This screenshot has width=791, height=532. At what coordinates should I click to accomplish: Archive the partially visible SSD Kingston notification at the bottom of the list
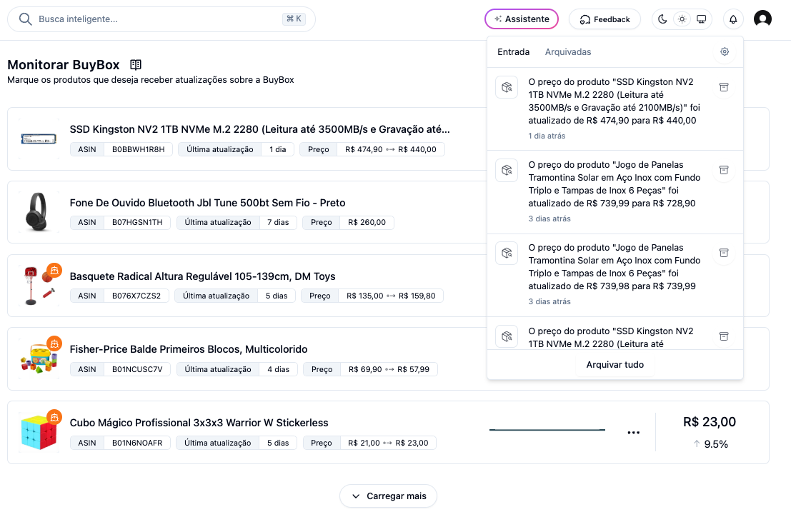click(724, 336)
